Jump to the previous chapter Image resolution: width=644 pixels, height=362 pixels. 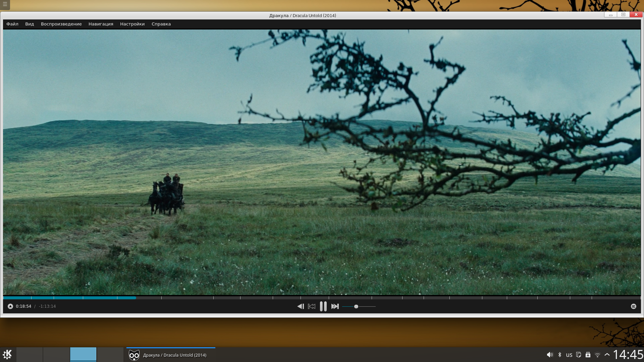point(312,306)
